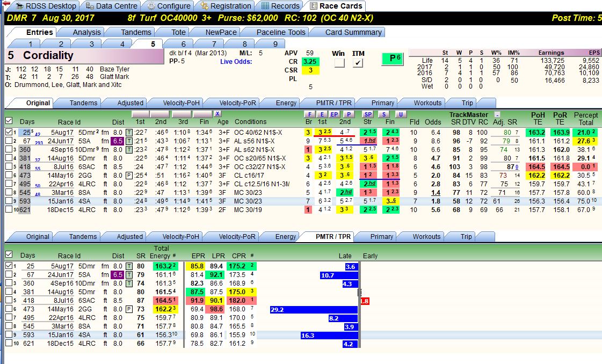602x364 pixels.
Task: Select horse number tab 1
Action: pos(30,44)
